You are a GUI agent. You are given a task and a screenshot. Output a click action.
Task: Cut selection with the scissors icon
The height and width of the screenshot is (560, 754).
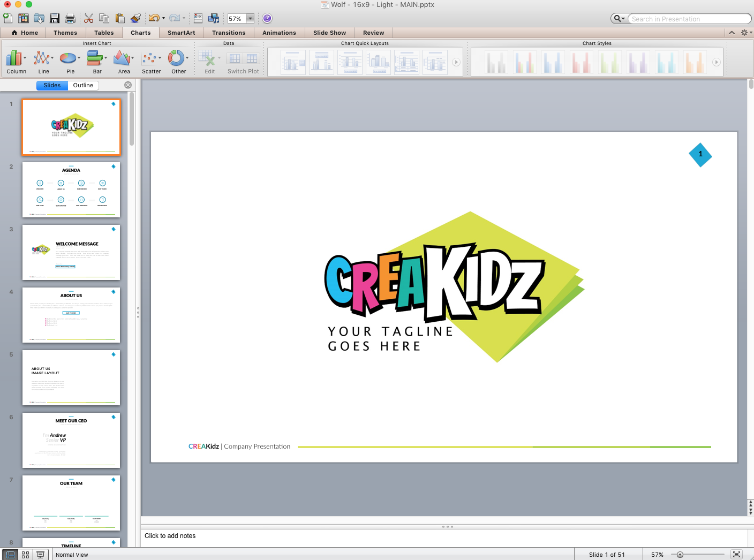[x=89, y=18]
